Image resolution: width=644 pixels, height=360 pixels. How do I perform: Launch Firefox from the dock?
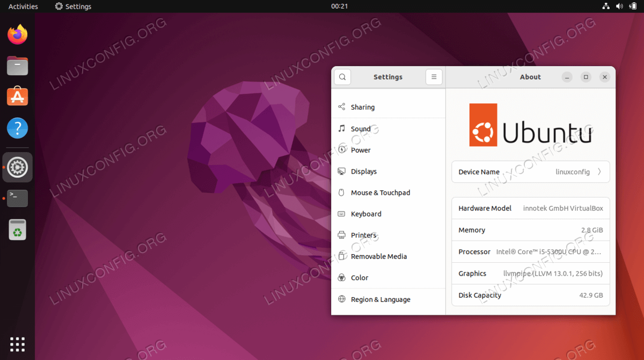[18, 34]
